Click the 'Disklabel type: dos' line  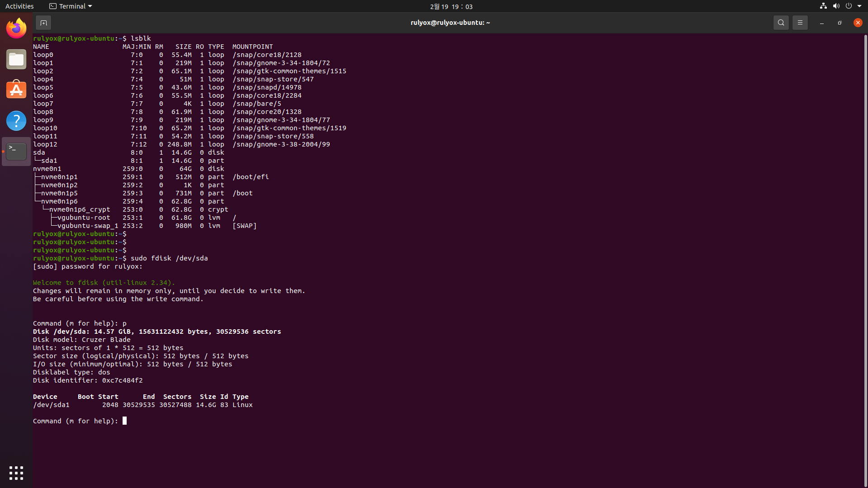click(71, 372)
